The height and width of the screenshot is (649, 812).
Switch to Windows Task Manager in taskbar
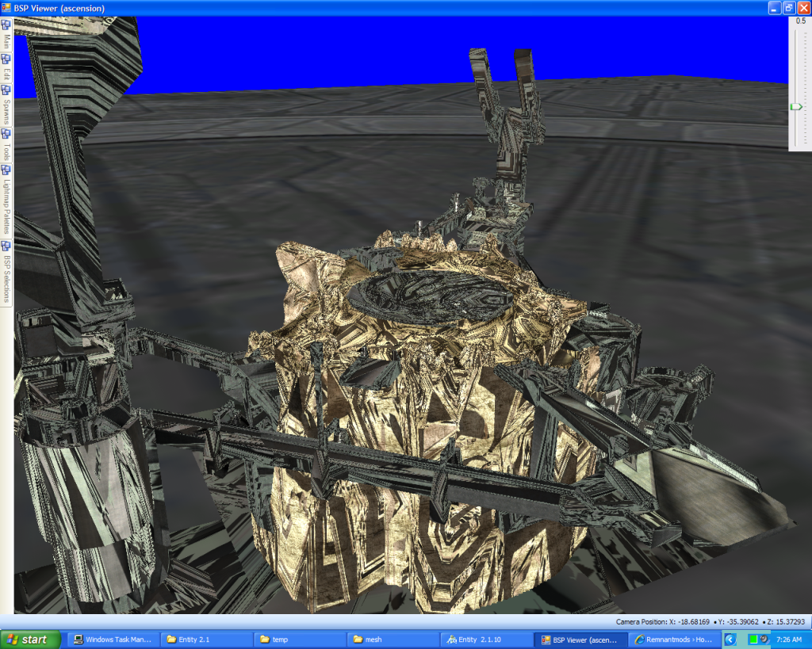(113, 639)
